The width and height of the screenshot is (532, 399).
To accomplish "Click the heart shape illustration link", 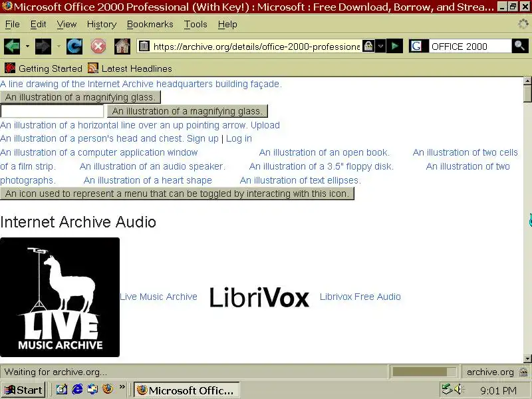I will coord(148,180).
